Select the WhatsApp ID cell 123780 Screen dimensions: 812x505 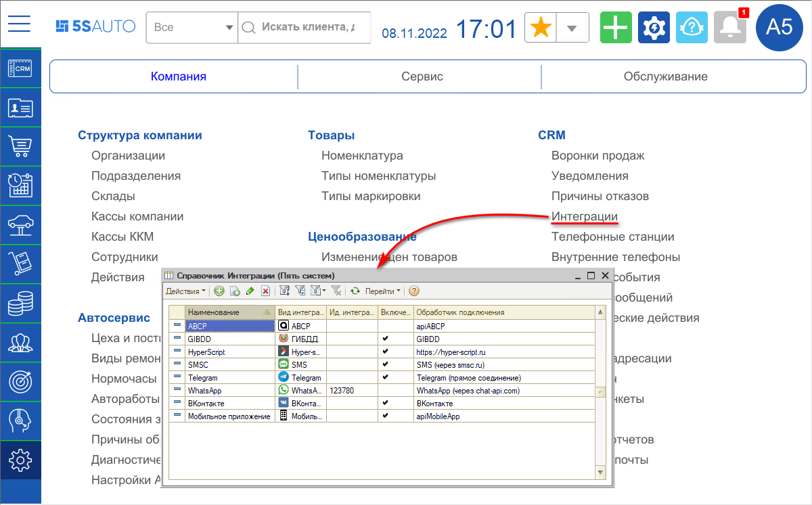coord(353,390)
